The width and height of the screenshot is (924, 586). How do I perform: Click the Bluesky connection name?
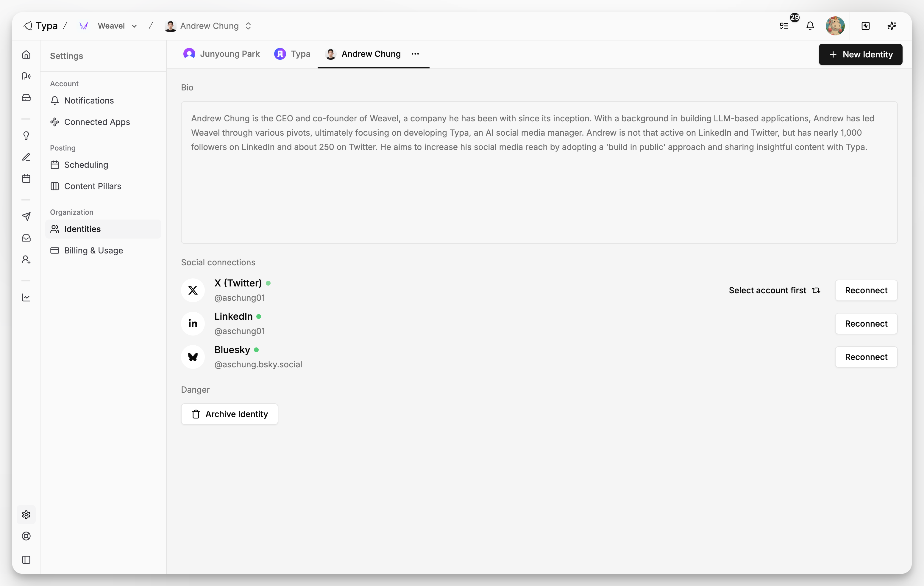click(x=232, y=350)
